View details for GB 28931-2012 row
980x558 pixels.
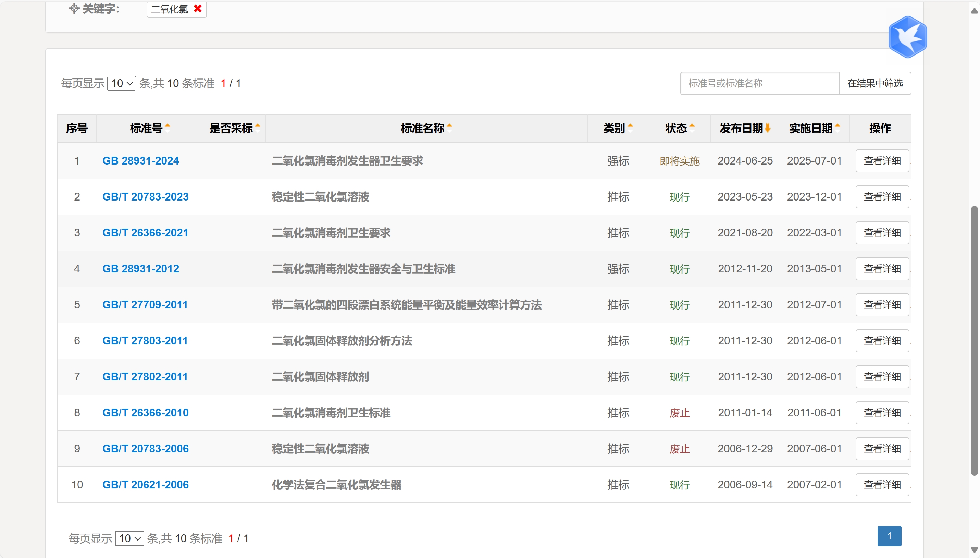882,269
